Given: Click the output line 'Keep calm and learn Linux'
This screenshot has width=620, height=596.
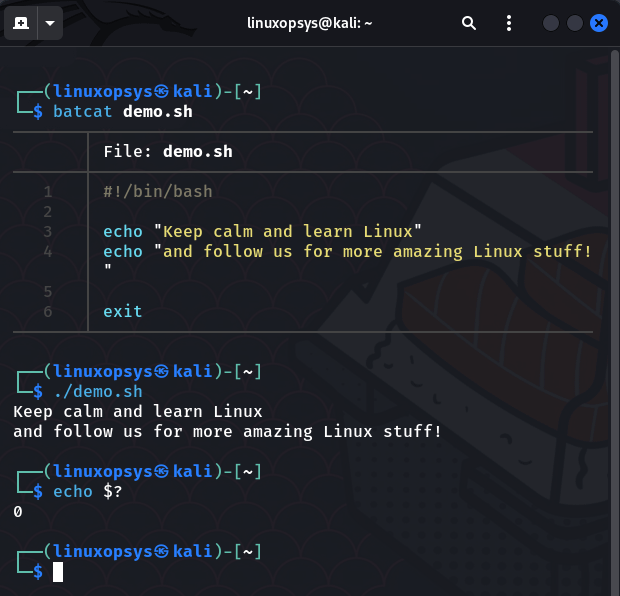Looking at the screenshot, I should pos(137,412).
